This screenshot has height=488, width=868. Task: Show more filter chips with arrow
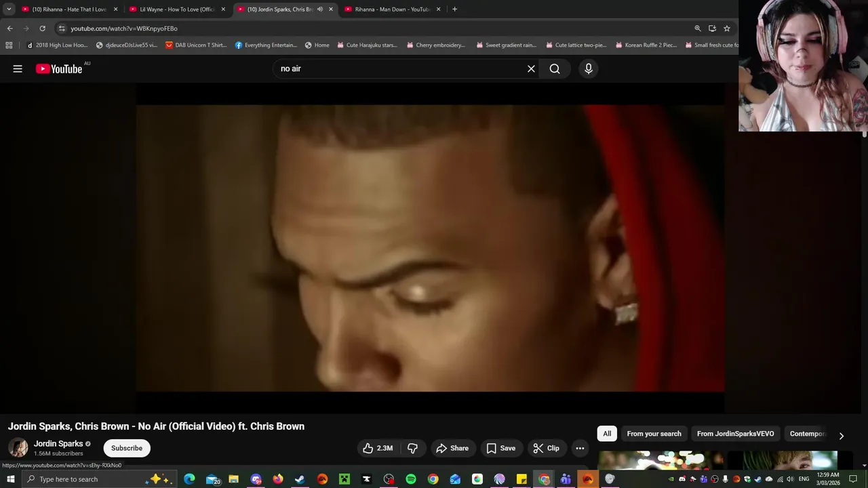click(x=842, y=436)
